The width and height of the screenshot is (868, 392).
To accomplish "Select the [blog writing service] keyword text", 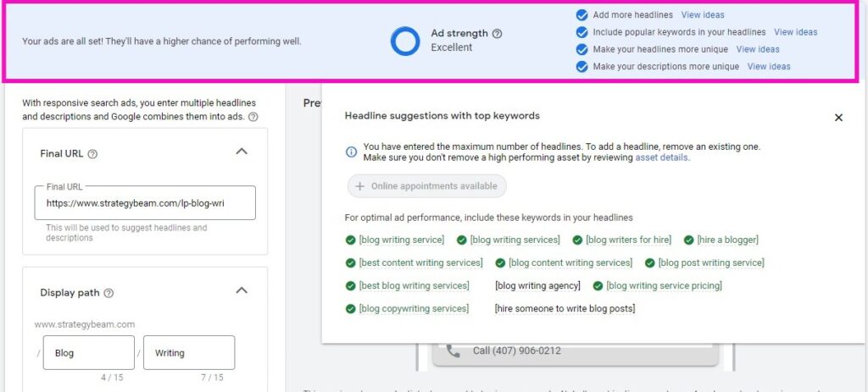I will (x=401, y=240).
